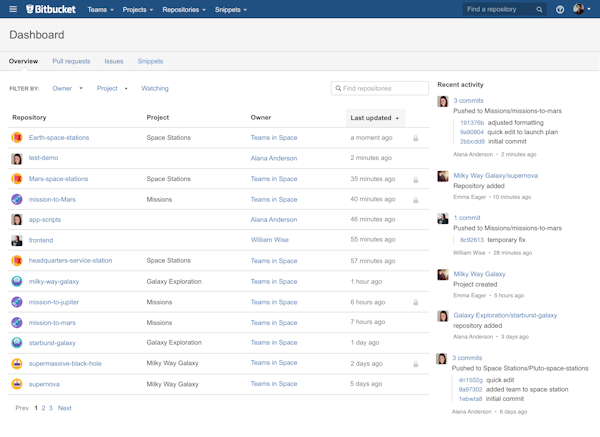
Task: Go to page 3 of repositories
Action: coord(51,408)
